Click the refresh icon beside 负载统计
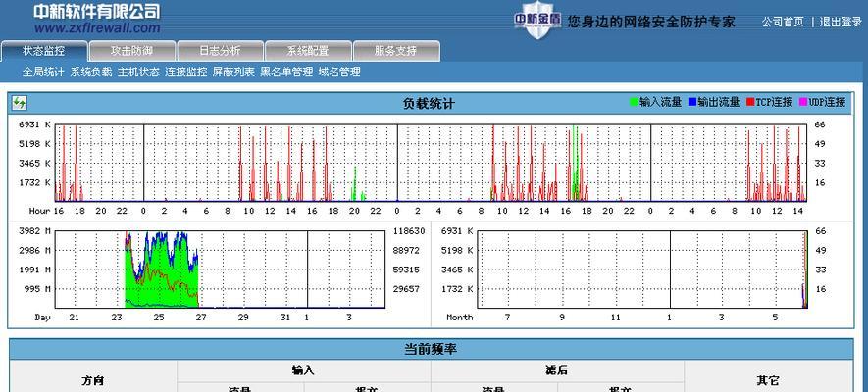The image size is (868, 392). click(20, 102)
